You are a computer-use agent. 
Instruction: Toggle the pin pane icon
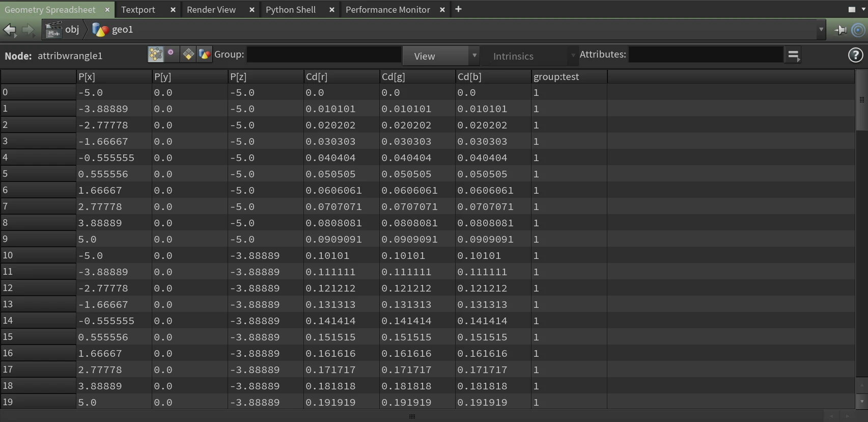click(x=841, y=30)
